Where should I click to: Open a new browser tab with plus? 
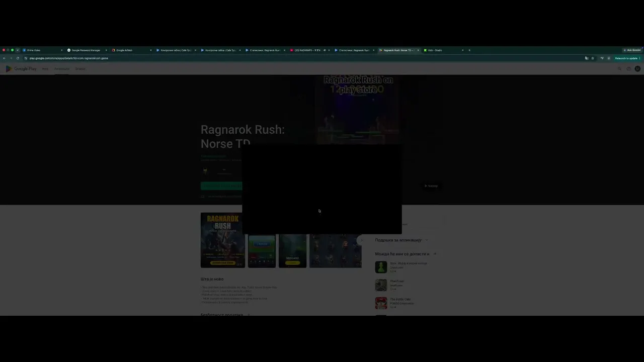(x=469, y=50)
